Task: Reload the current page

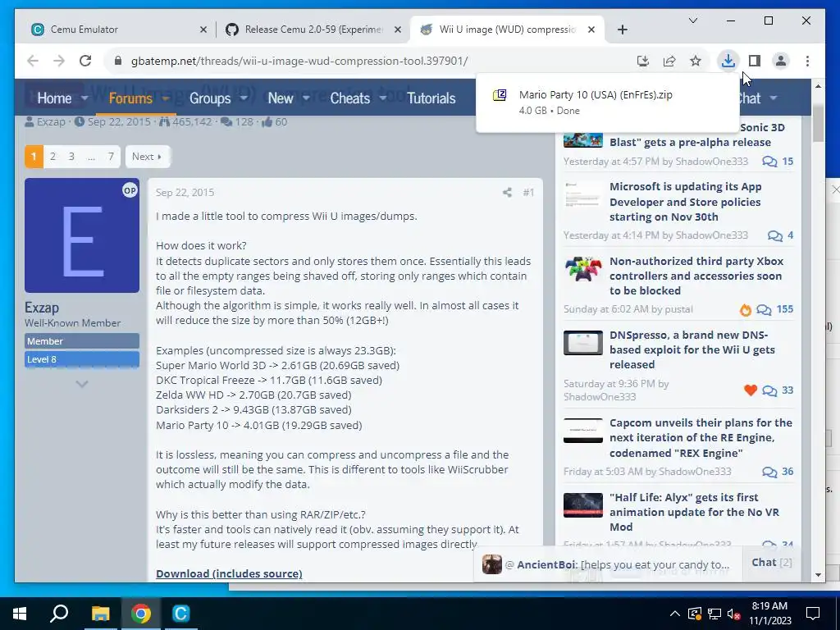Action: pos(85,61)
